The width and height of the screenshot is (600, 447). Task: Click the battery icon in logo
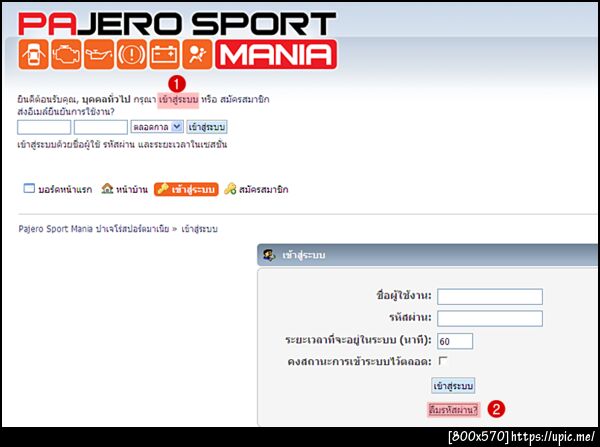(x=165, y=54)
